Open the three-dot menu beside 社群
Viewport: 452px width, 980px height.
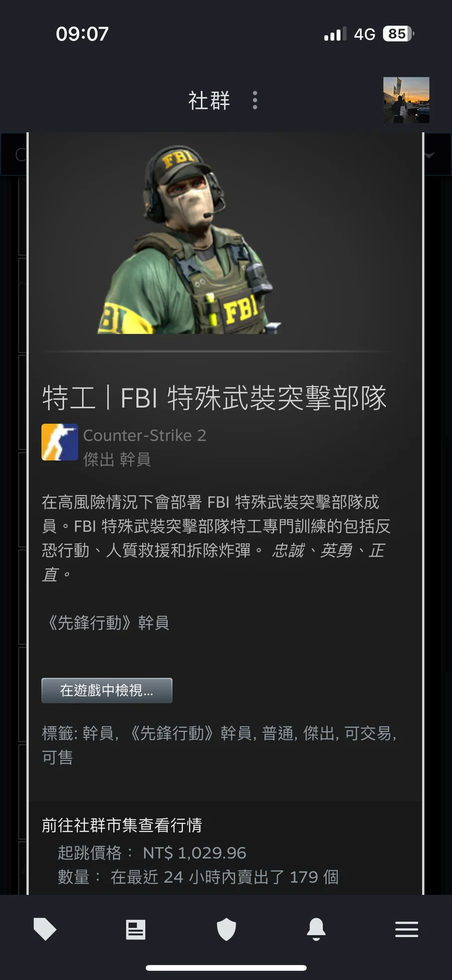255,100
